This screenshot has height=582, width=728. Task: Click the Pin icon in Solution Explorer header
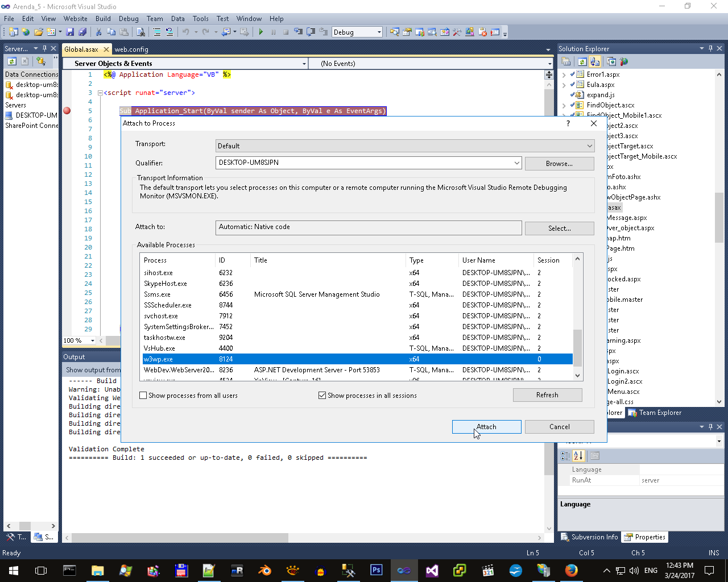710,49
